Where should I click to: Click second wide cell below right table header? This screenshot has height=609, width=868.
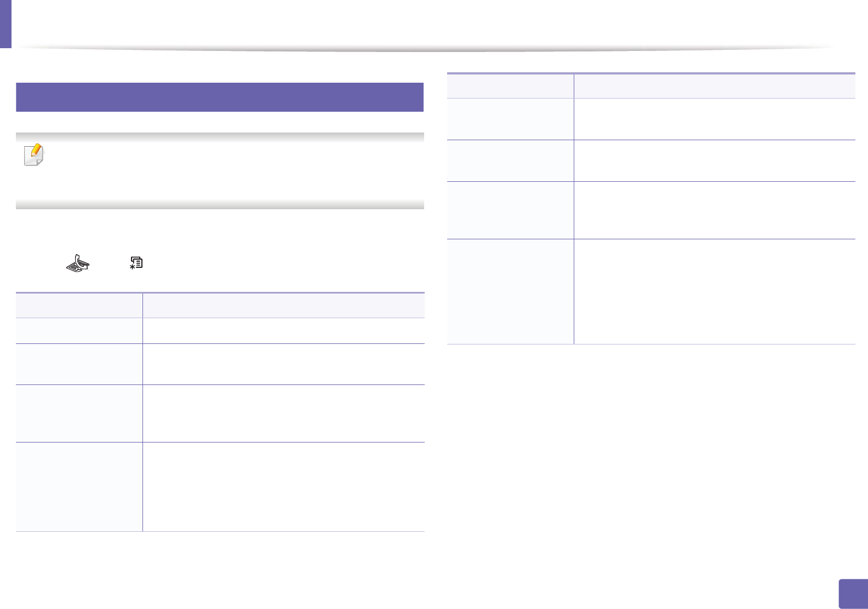[x=715, y=160]
